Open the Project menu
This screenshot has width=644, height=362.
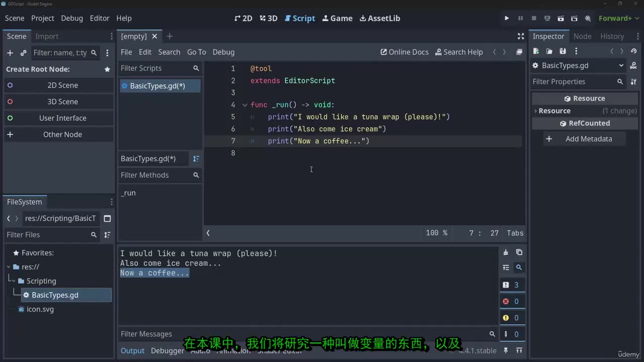(x=42, y=18)
